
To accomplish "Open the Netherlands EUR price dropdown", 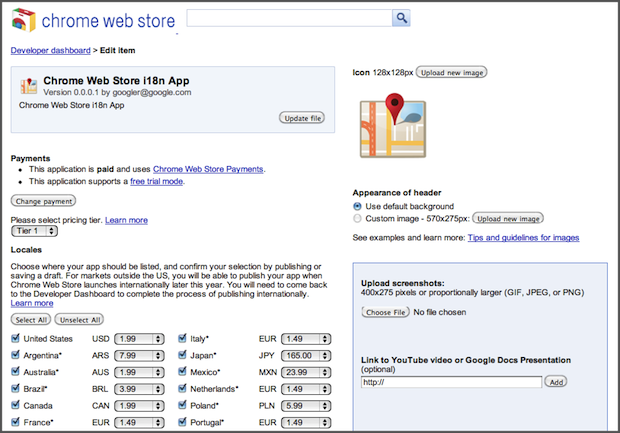I will coord(306,389).
